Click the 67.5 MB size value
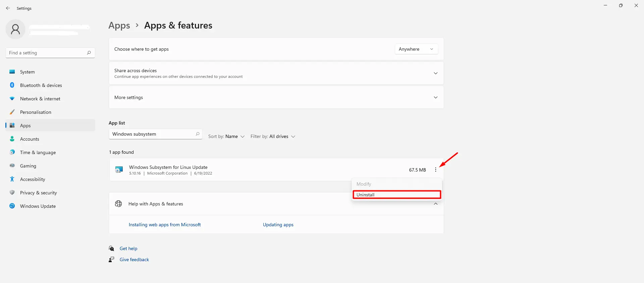Screen dimensions: 644x283 417,170
